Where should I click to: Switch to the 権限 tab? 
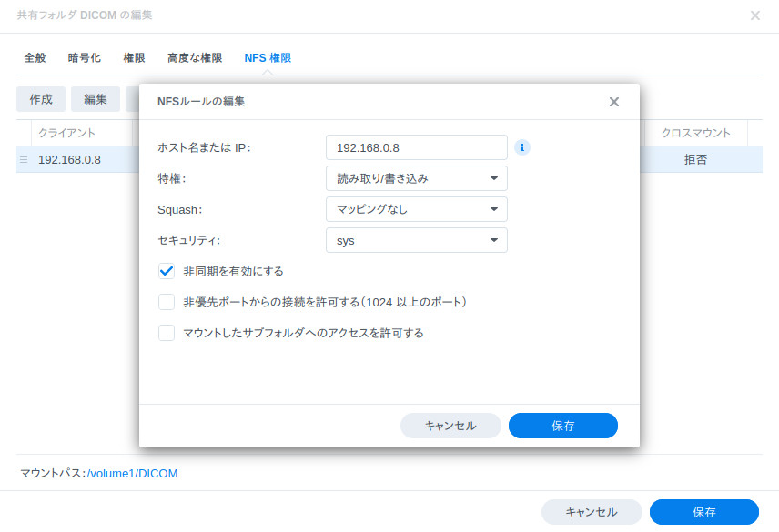(134, 58)
